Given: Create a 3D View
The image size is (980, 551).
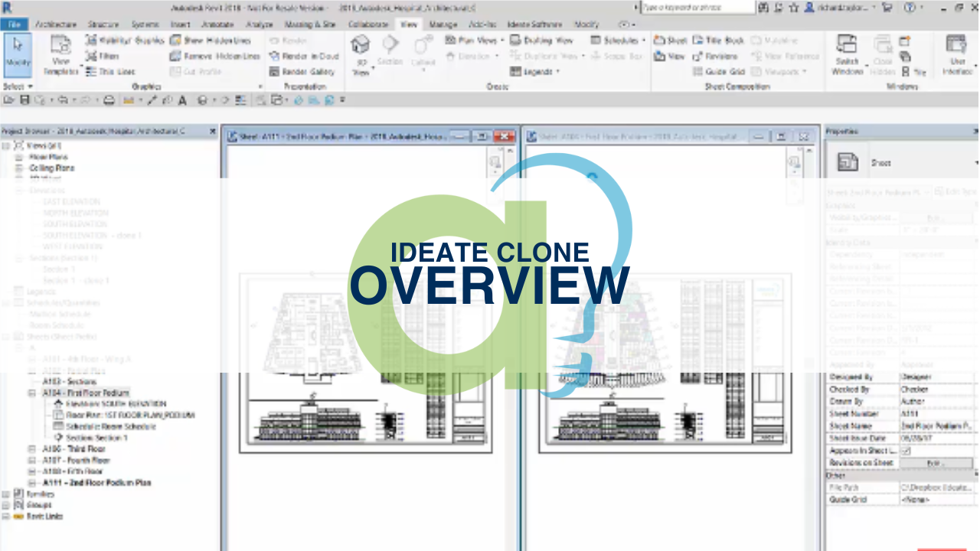Looking at the screenshot, I should (360, 54).
